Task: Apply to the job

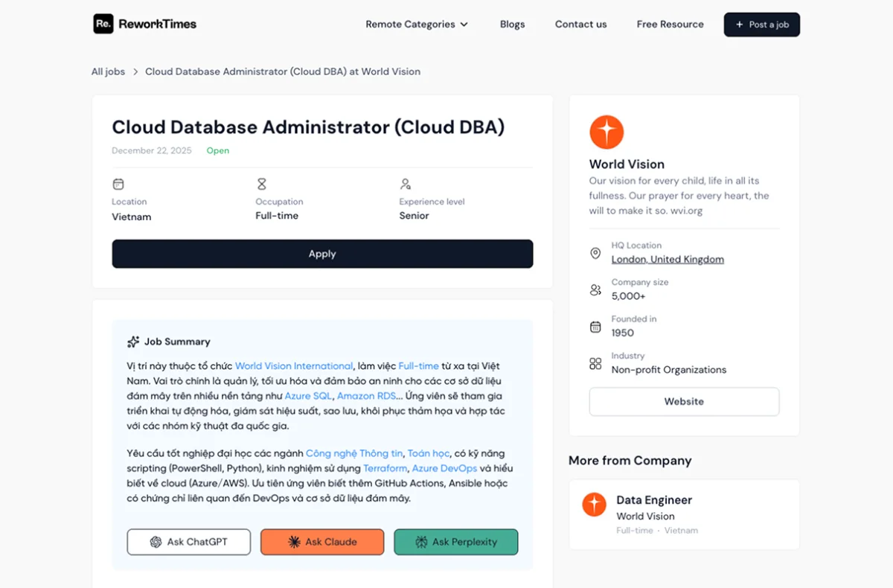Action: tap(322, 254)
